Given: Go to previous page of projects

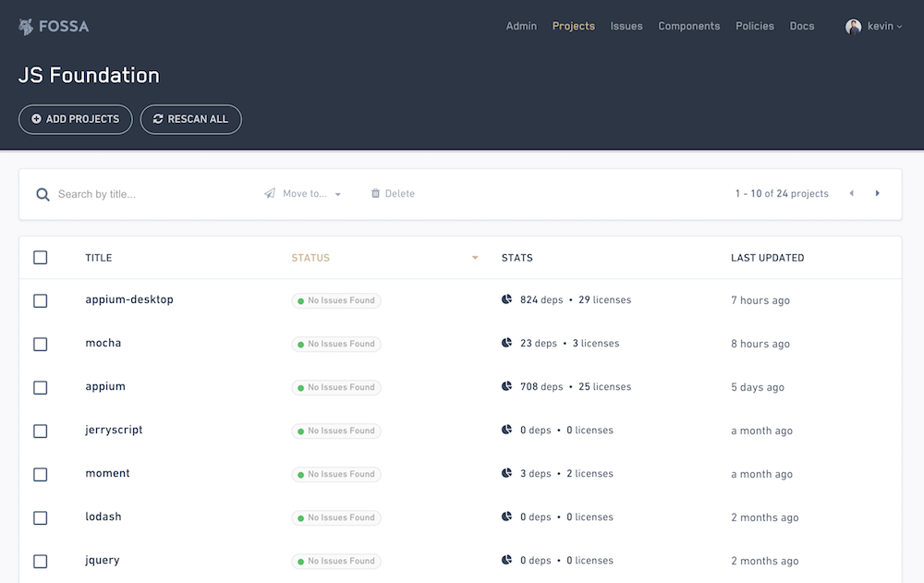Looking at the screenshot, I should click(852, 193).
